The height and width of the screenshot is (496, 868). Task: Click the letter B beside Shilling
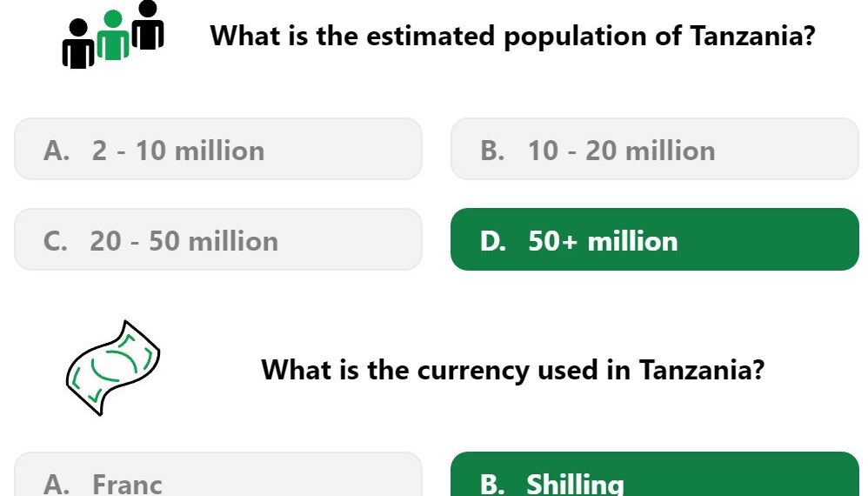coord(492,485)
